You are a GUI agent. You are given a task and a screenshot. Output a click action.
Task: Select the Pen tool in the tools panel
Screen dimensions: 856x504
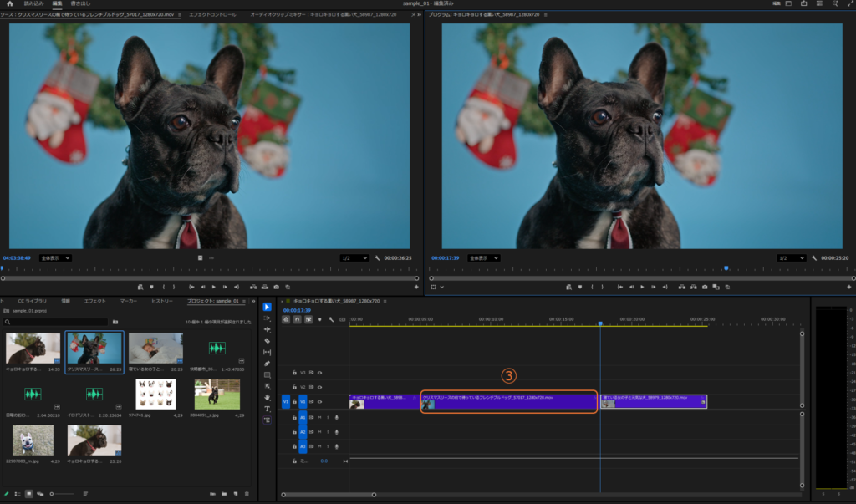pos(267,364)
